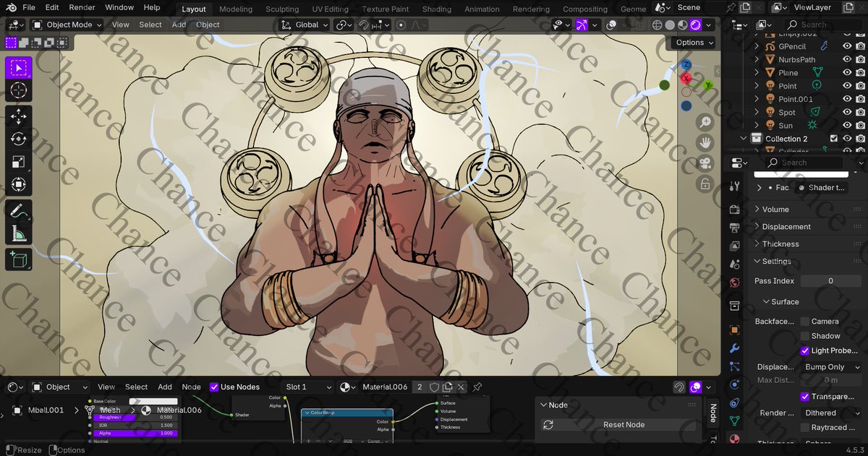Image resolution: width=868 pixels, height=456 pixels.
Task: Click the lock camera to view icon
Action: coord(705,184)
